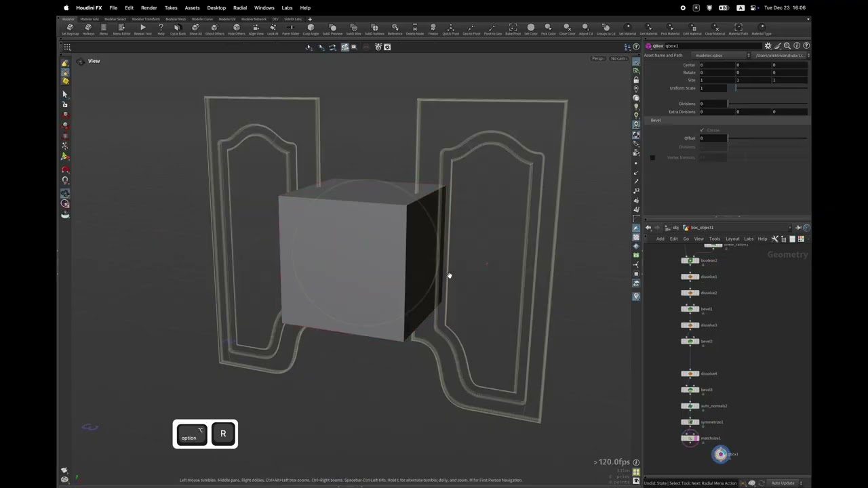This screenshot has height=488, width=868.
Task: Click the qbox1 node name field
Action: (712, 46)
